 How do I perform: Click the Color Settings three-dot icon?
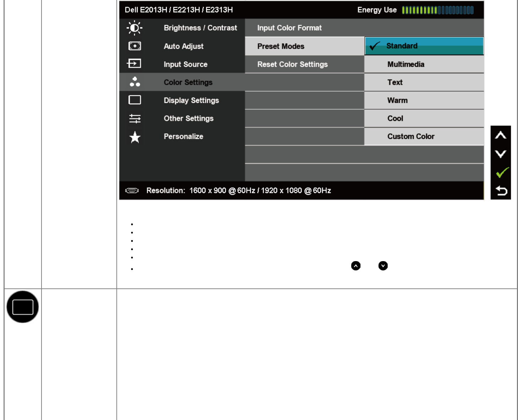pos(135,82)
